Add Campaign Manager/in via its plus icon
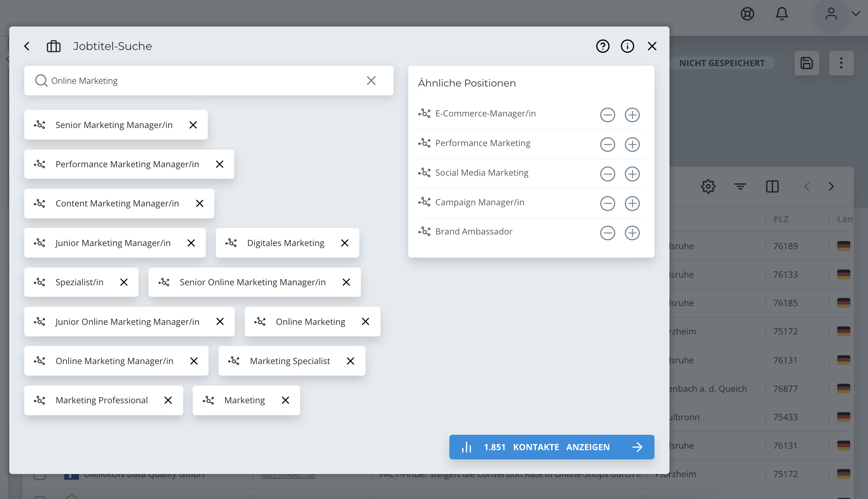 632,203
